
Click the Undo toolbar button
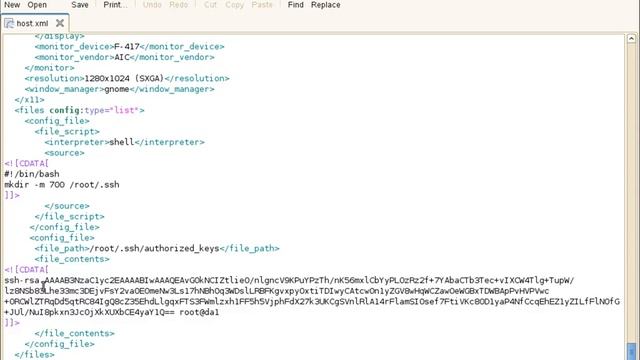click(152, 5)
